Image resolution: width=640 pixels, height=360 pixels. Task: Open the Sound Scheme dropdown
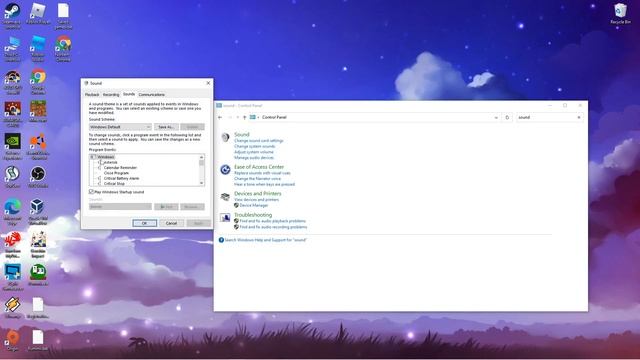pyautogui.click(x=120, y=127)
